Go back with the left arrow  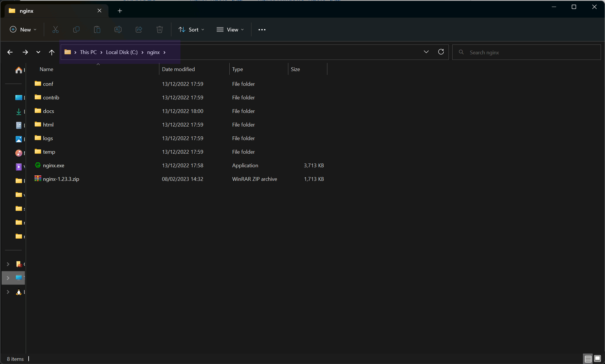pos(10,52)
